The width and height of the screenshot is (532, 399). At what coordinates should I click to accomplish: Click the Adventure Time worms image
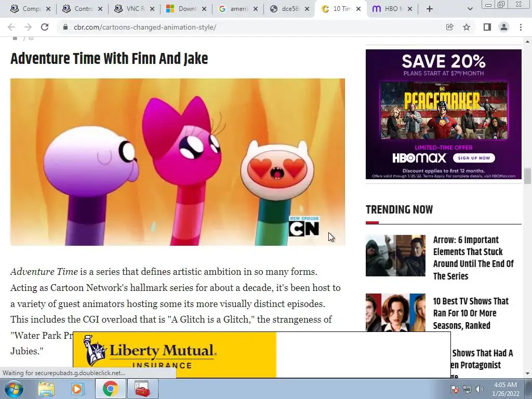[178, 162]
